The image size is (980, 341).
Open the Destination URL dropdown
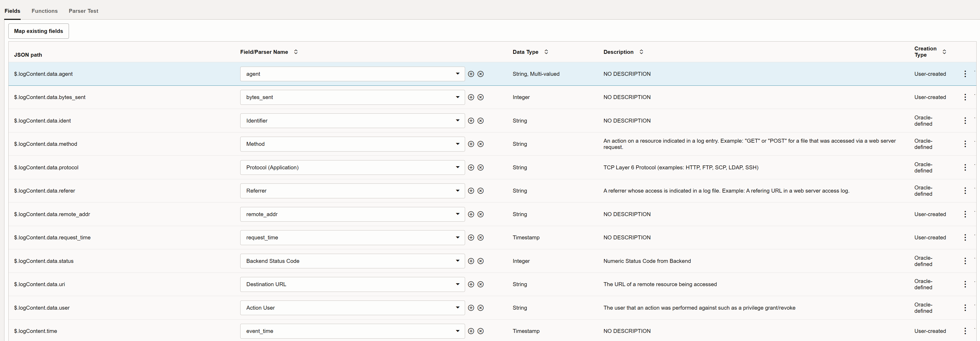[x=352, y=284]
